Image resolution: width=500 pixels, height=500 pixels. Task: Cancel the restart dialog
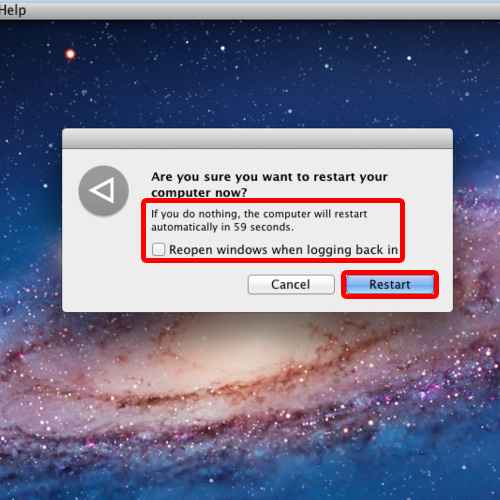pyautogui.click(x=291, y=284)
